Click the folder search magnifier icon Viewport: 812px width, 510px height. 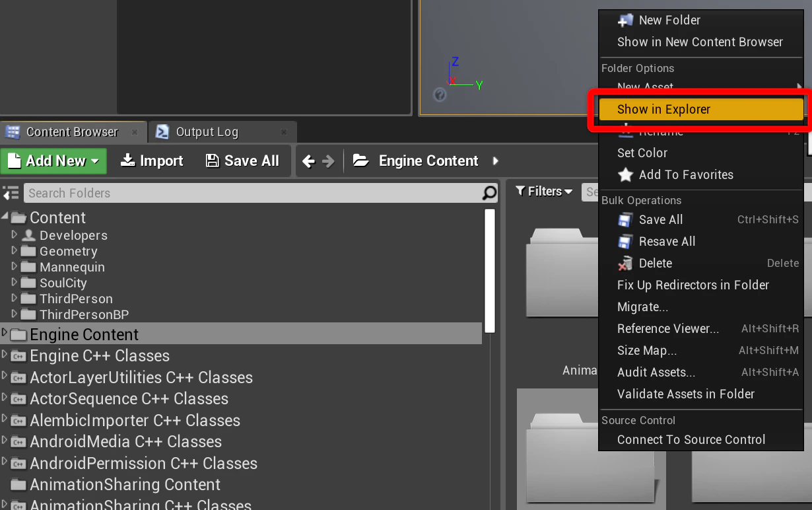coord(489,193)
